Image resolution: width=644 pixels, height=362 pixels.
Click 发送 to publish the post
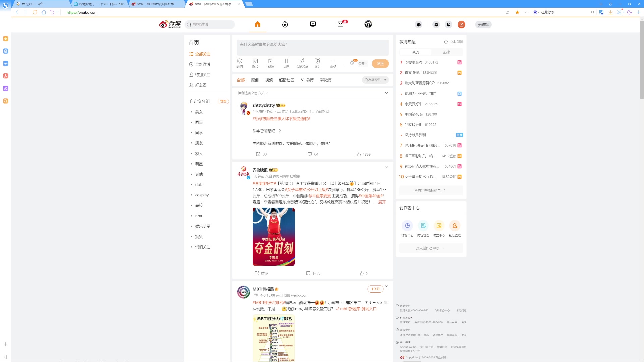(380, 63)
